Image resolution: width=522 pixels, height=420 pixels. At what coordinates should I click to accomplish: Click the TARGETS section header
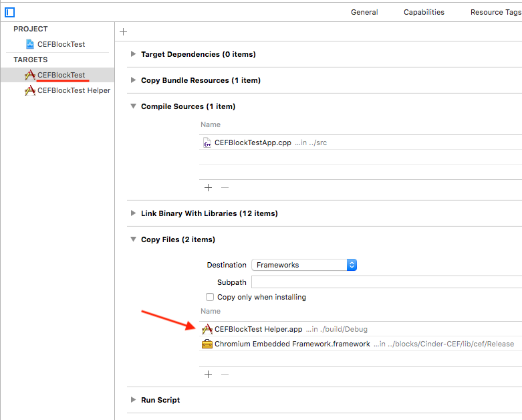pyautogui.click(x=31, y=60)
